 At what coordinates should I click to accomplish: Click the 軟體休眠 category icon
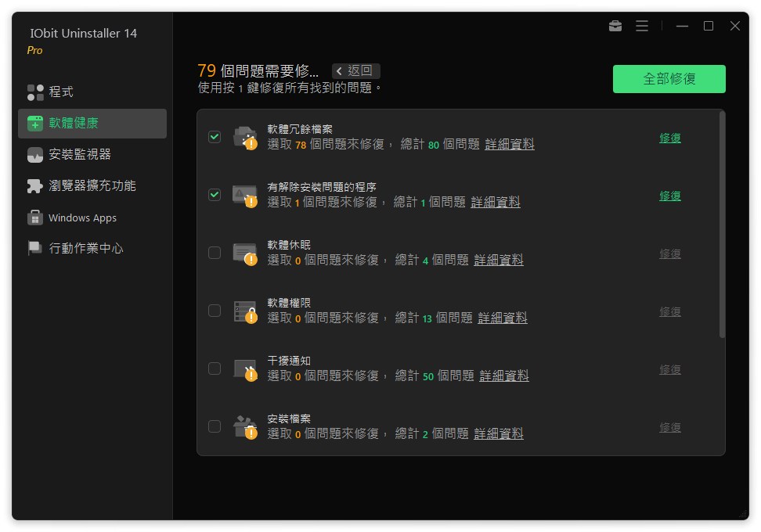tap(245, 253)
